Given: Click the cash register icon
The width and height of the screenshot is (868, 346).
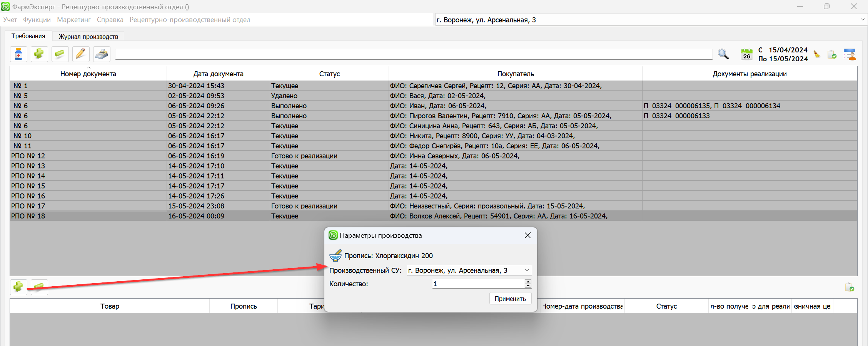Looking at the screenshot, I should point(102,54).
